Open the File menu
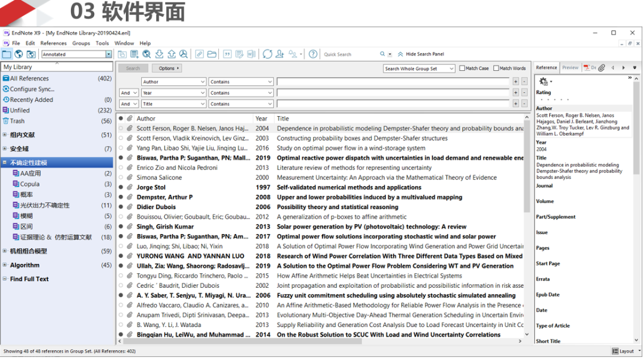 click(16, 43)
